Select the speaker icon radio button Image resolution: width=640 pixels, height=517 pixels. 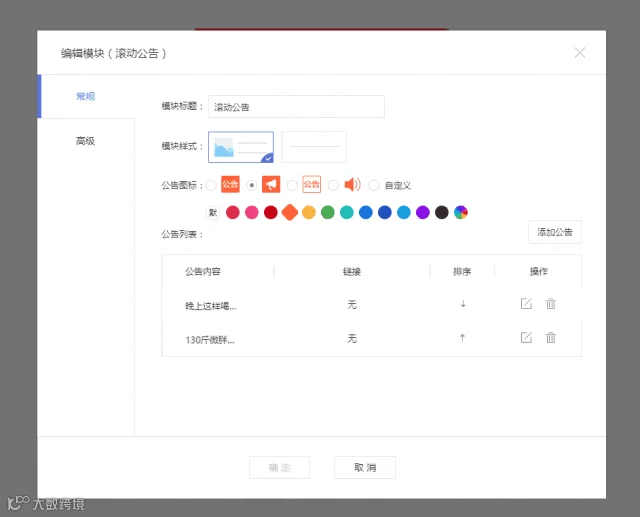333,185
